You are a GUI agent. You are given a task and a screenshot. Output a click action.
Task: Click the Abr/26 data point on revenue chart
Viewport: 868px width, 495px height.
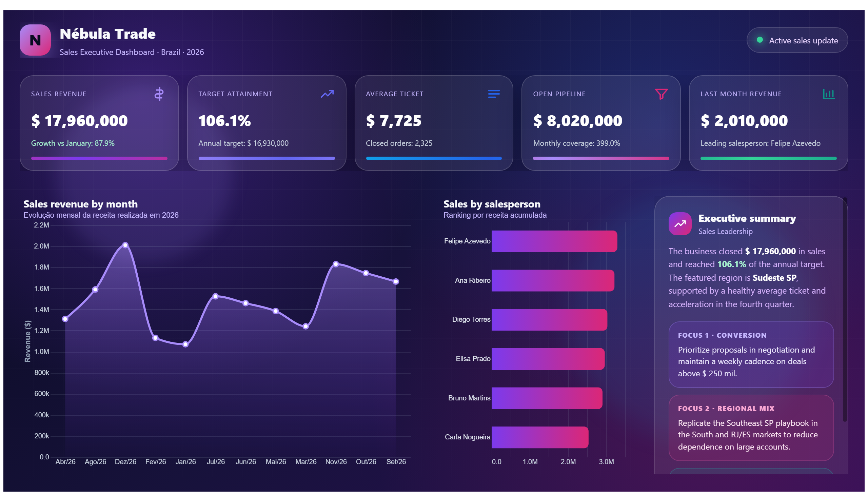(65, 319)
